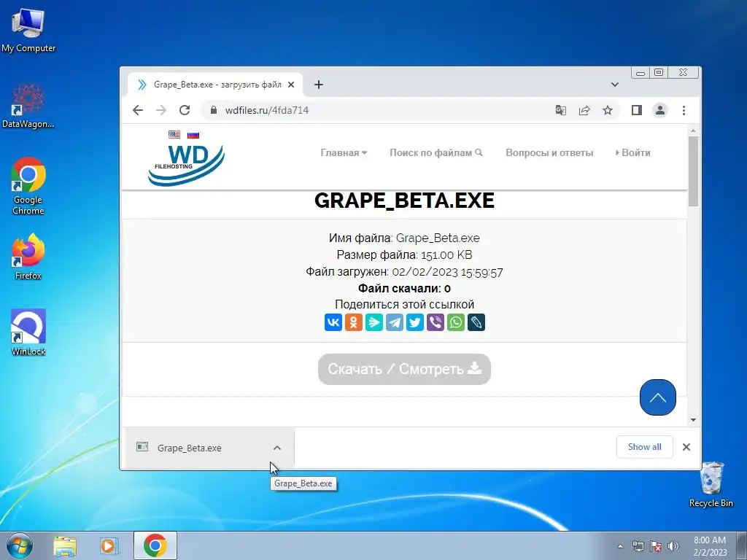
Task: Switch site language with the US flag
Action: tap(174, 135)
